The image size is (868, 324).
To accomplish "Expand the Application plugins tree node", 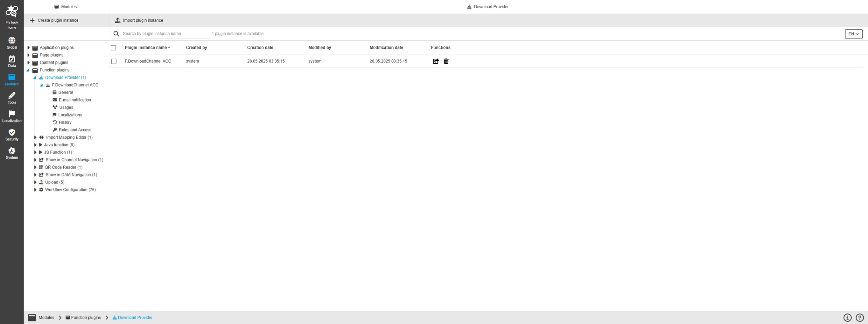I will pyautogui.click(x=29, y=48).
